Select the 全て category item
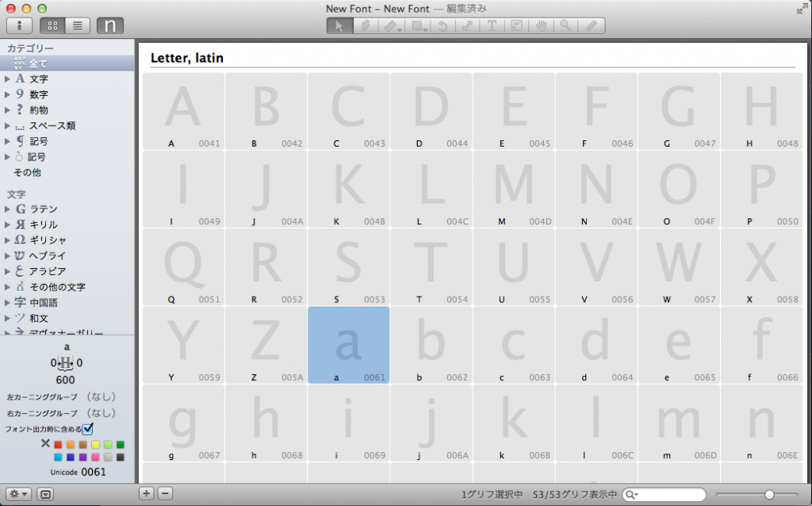 (38, 63)
